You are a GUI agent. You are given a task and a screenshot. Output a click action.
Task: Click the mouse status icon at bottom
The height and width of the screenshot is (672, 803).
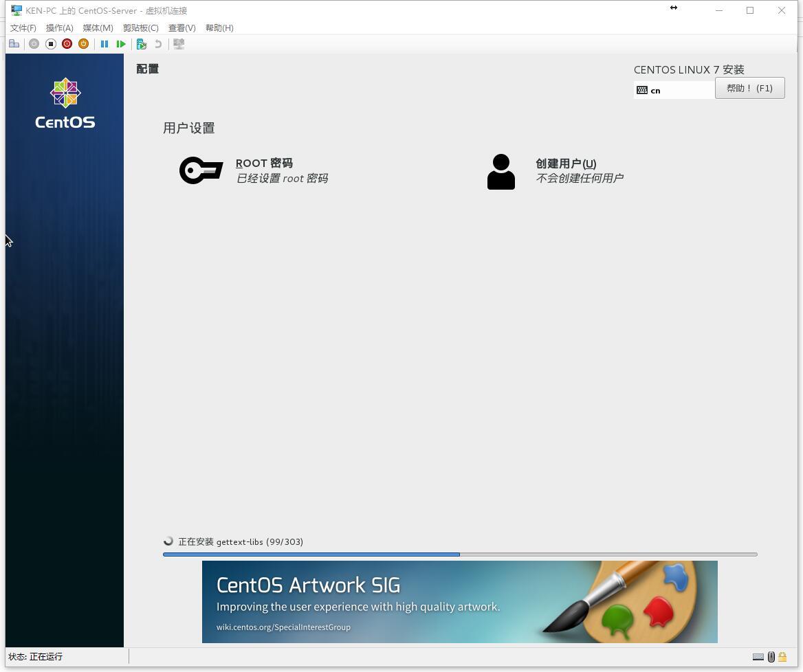coord(771,657)
